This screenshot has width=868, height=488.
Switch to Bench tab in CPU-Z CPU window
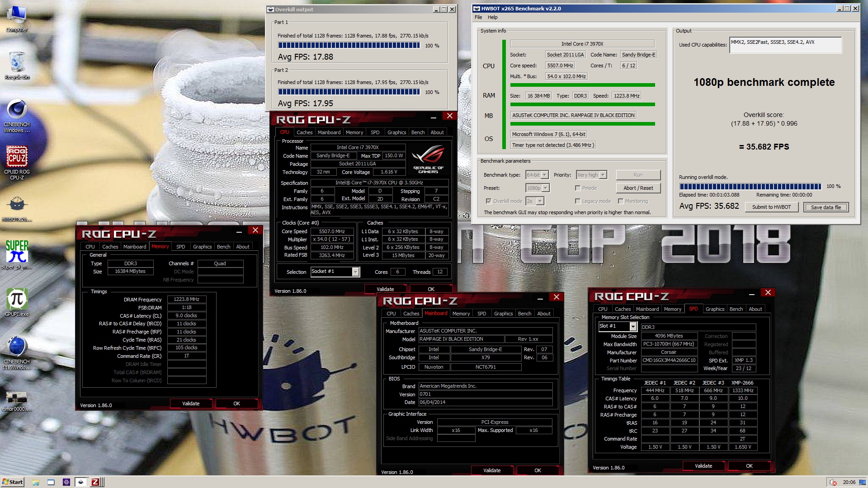point(418,132)
